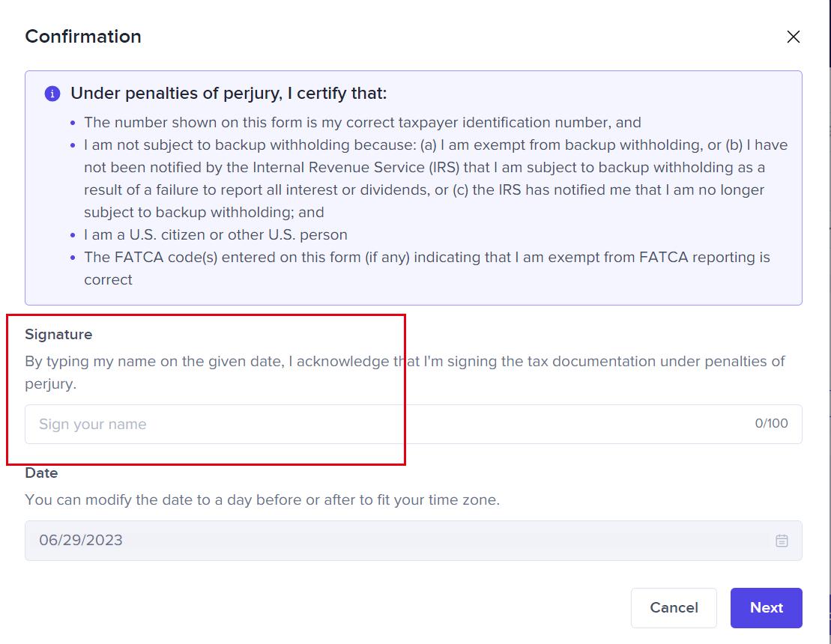The width and height of the screenshot is (831, 644).
Task: Select the 'Under penalties of perjury' heading
Action: pyautogui.click(x=229, y=93)
